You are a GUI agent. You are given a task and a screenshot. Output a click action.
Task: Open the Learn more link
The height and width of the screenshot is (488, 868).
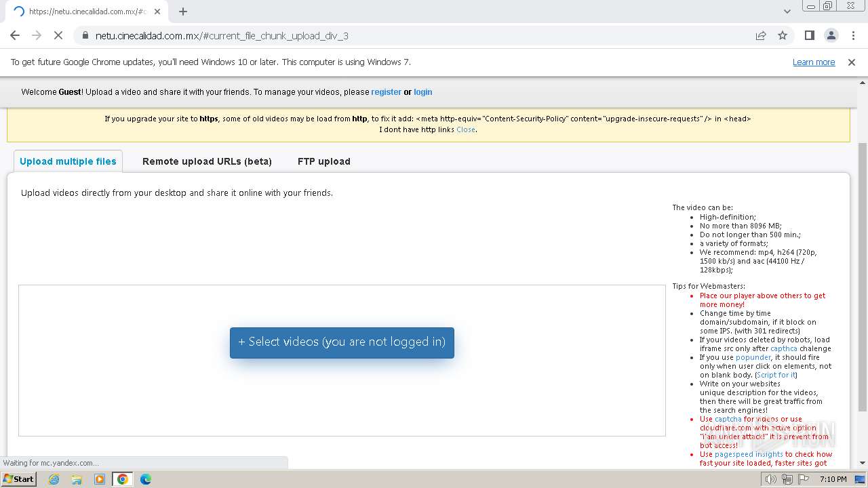[x=814, y=62]
